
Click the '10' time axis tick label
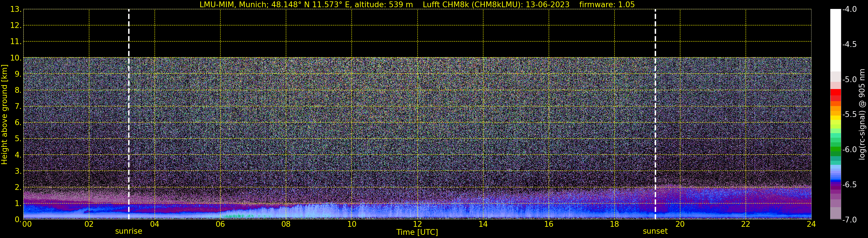pyautogui.click(x=352, y=224)
